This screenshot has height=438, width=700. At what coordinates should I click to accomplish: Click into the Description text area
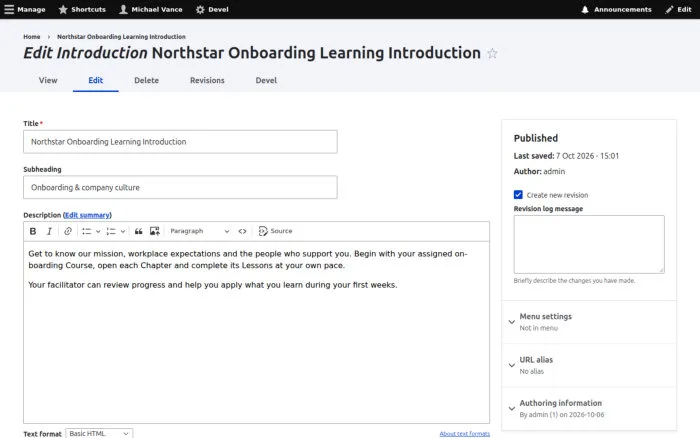[256, 332]
